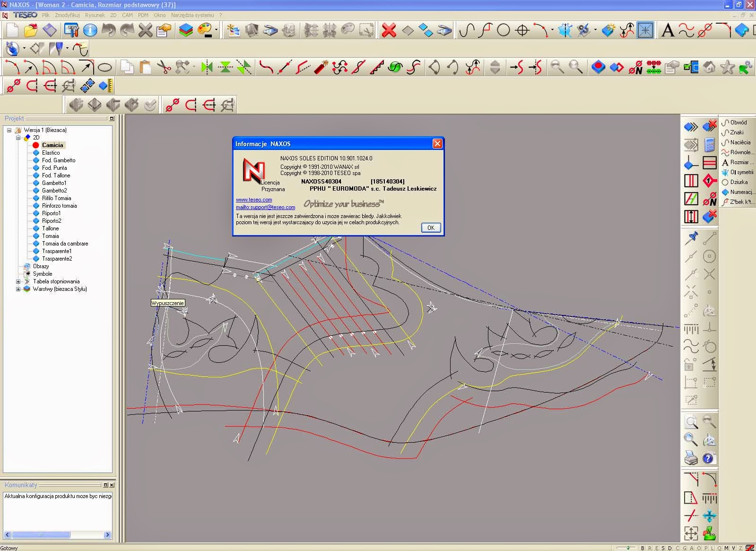Cut selection with the scissors icon
This screenshot has height=551, width=756.
164,68
